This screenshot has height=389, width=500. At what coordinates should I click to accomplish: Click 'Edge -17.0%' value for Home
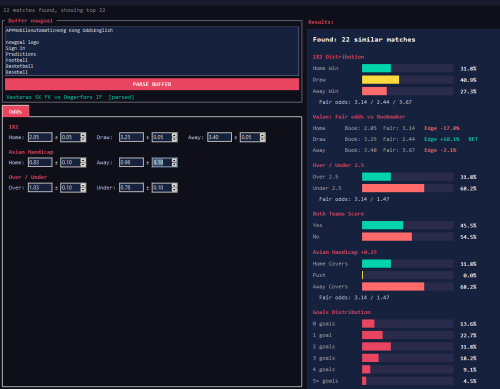pos(442,128)
